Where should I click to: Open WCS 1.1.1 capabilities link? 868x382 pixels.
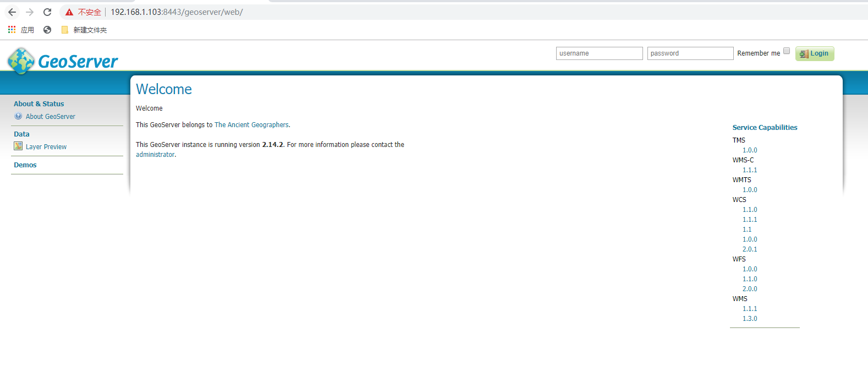[x=750, y=220]
